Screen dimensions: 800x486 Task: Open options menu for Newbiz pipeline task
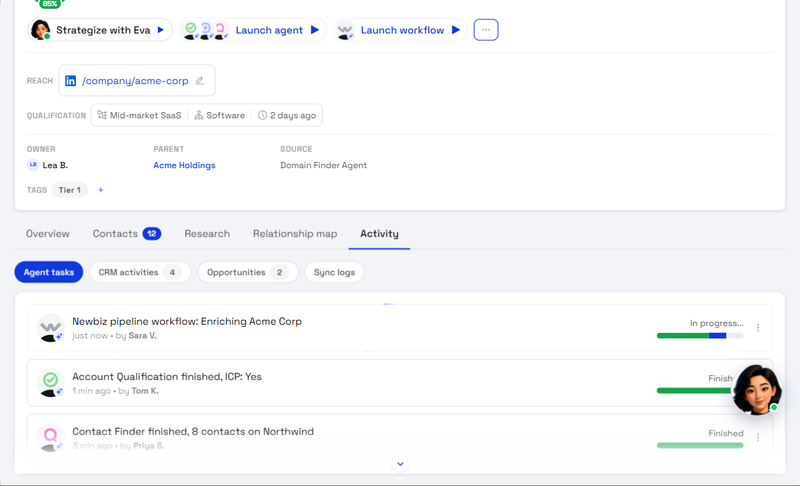(758, 327)
